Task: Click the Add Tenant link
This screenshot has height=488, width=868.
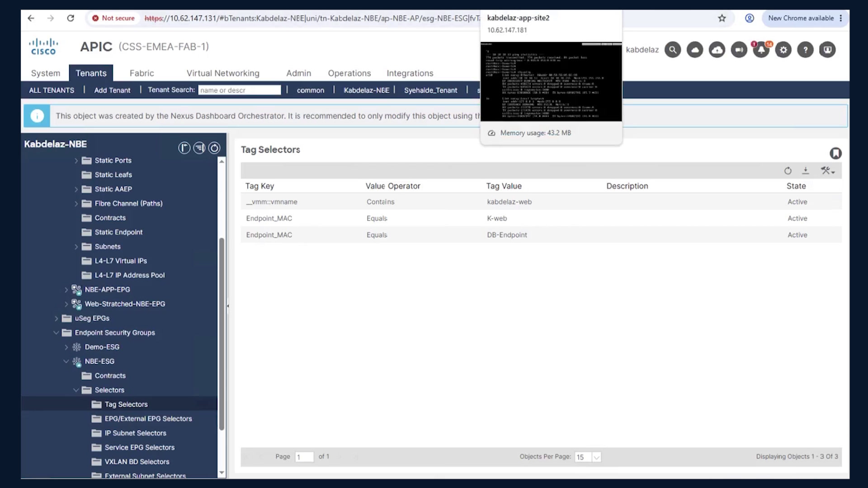Action: pyautogui.click(x=112, y=90)
